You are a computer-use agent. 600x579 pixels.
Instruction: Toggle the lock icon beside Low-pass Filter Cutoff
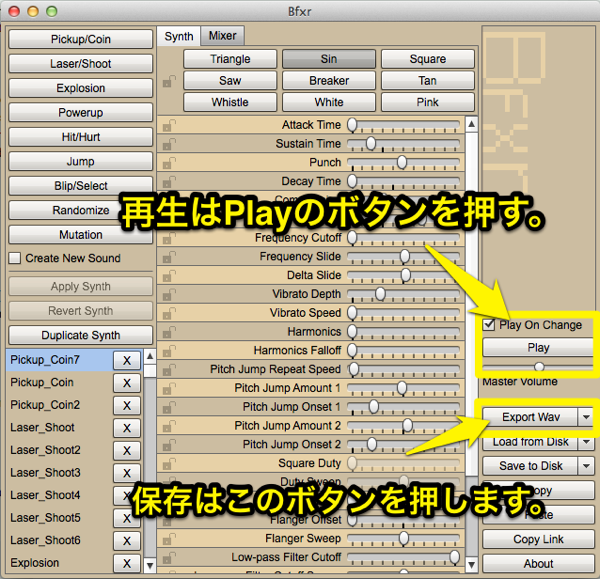169,558
